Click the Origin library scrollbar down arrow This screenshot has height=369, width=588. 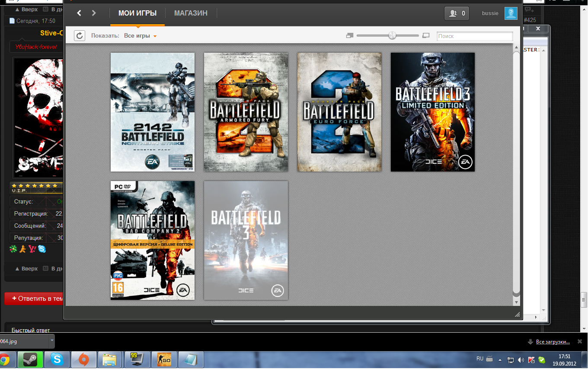516,302
